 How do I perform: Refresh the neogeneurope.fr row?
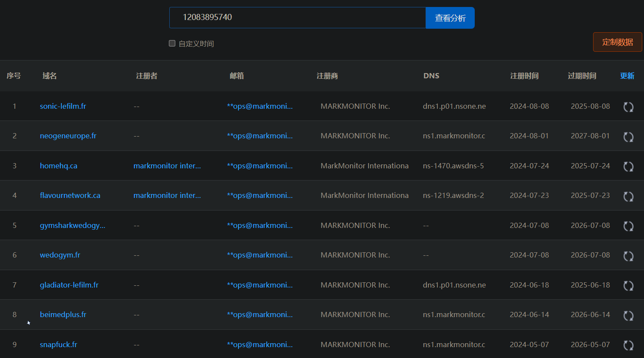tap(628, 137)
